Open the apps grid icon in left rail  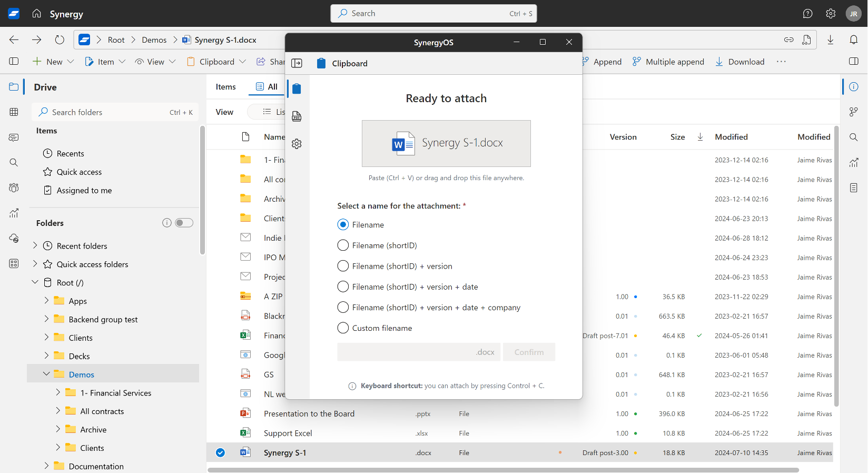[14, 263]
